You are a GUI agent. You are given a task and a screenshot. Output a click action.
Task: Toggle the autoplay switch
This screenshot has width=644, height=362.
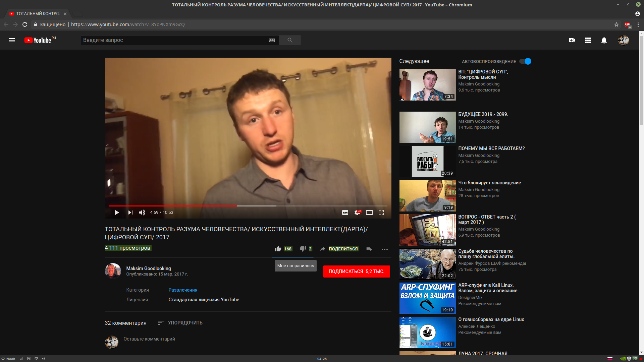[525, 61]
